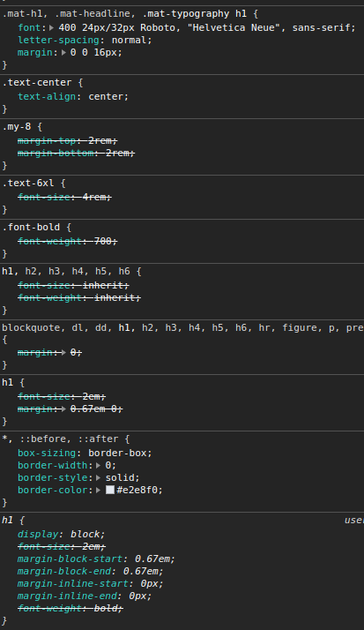Image resolution: width=364 pixels, height=630 pixels.
Task: Click the box-sizing property name
Action: tap(47, 454)
